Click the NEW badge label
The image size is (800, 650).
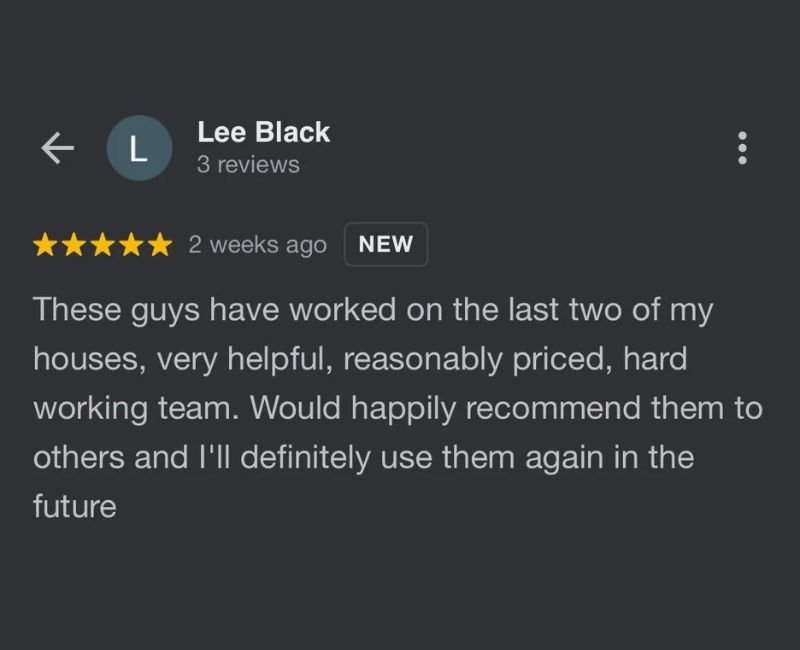[385, 245]
